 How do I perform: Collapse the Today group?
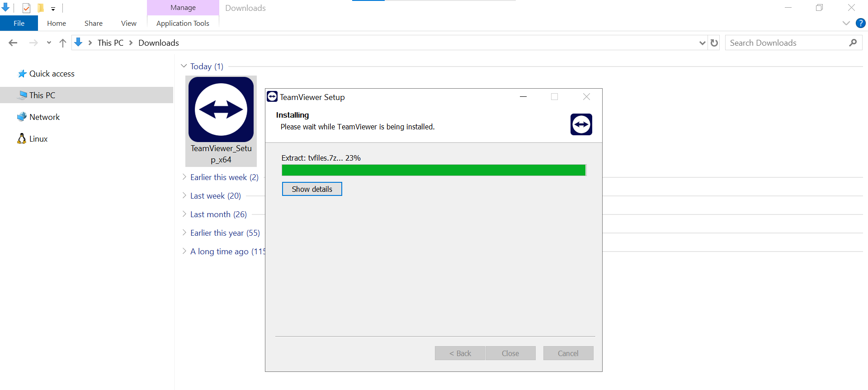pos(184,66)
